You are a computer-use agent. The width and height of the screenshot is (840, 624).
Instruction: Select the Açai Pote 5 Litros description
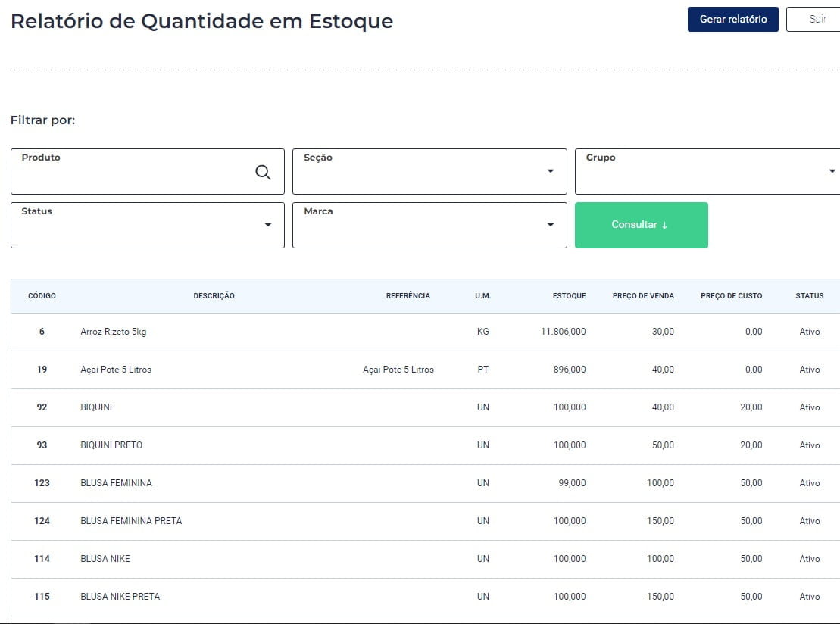[116, 370]
